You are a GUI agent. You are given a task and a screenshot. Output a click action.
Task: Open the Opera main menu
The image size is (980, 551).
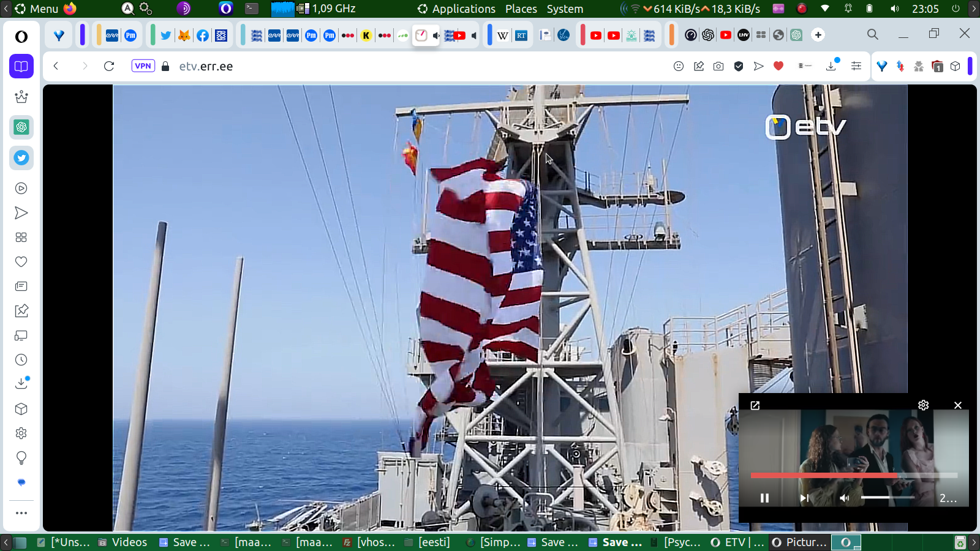21,37
